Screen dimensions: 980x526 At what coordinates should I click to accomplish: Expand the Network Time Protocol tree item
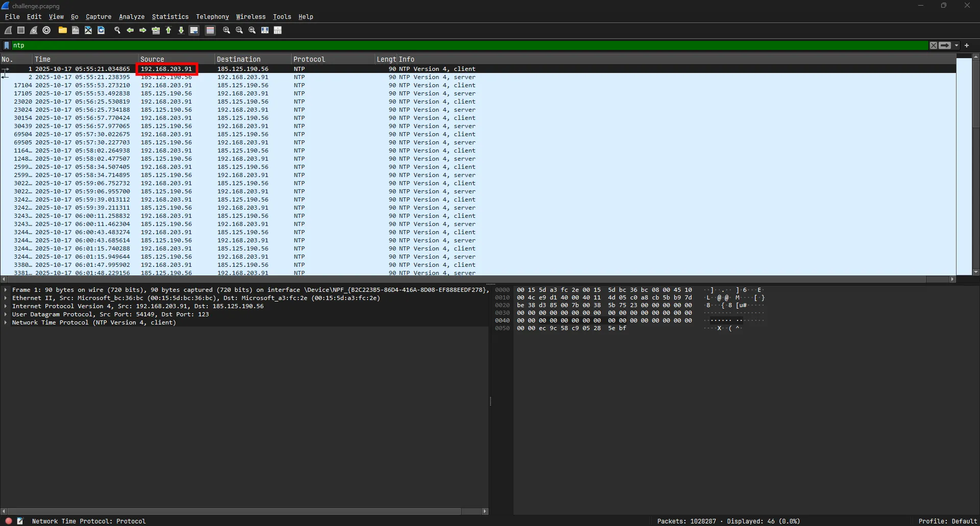click(6, 322)
